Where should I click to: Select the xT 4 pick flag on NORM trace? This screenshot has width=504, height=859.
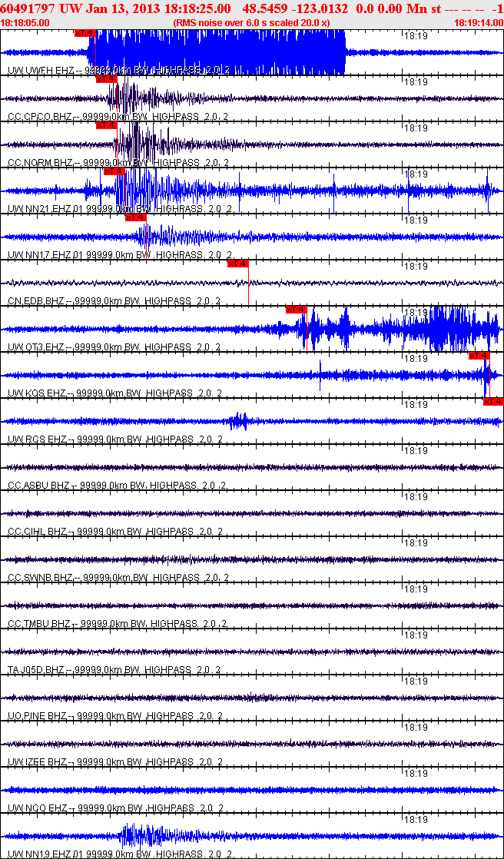[106, 125]
